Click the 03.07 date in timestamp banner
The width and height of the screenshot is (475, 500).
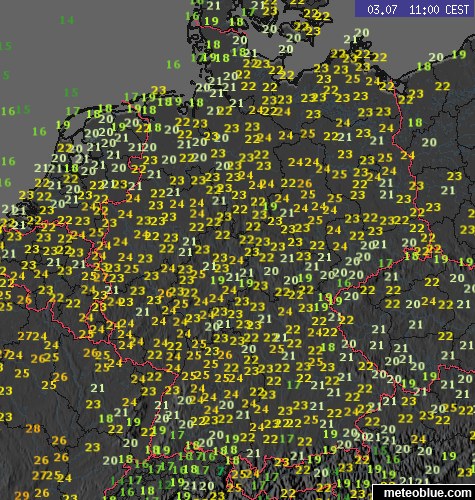pyautogui.click(x=382, y=9)
